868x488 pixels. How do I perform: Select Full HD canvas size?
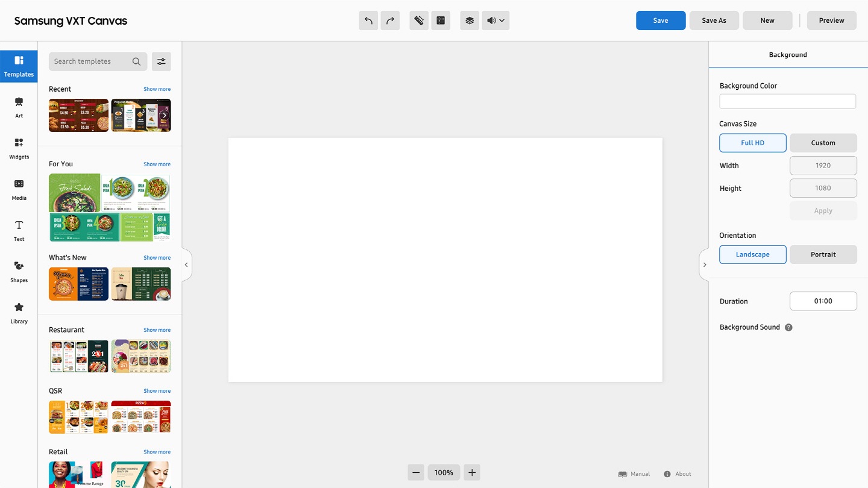point(752,143)
